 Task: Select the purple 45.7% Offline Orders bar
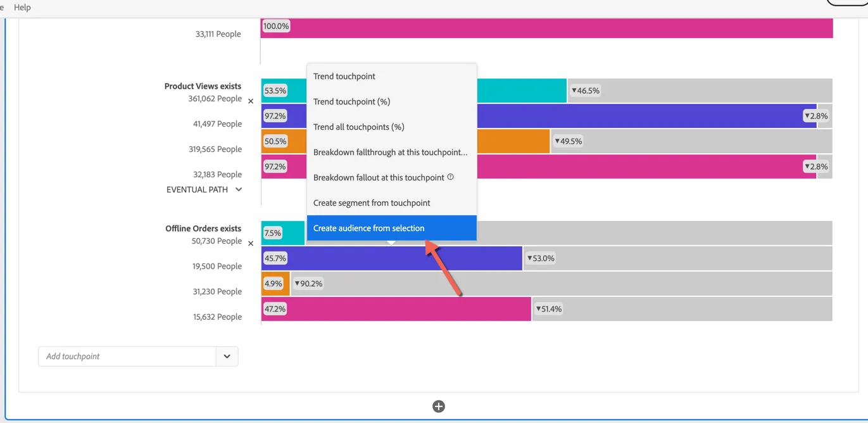coord(392,258)
